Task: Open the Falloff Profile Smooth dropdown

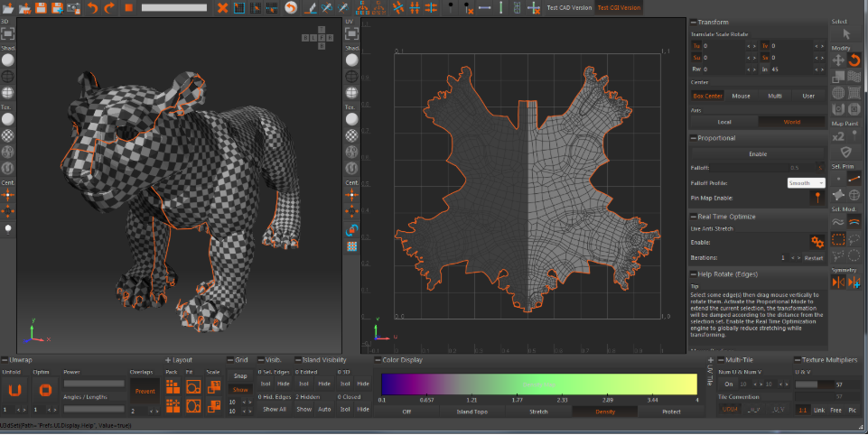Action: pos(805,182)
